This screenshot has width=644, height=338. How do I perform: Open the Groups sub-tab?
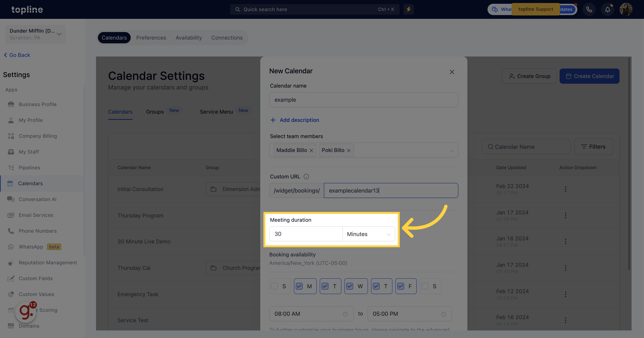(155, 112)
